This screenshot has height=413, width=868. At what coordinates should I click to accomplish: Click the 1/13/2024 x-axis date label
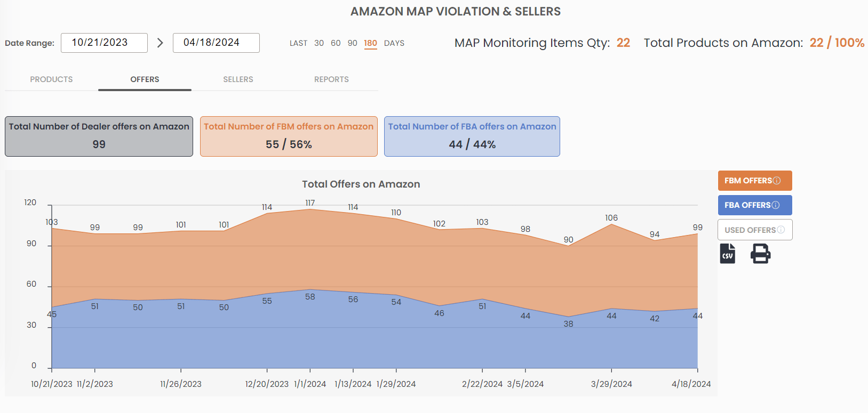(x=353, y=384)
